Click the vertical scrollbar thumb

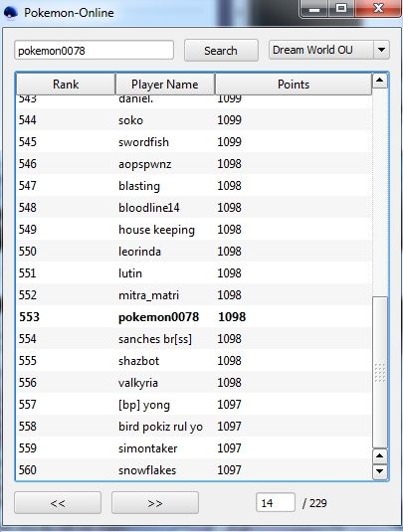pos(379,372)
